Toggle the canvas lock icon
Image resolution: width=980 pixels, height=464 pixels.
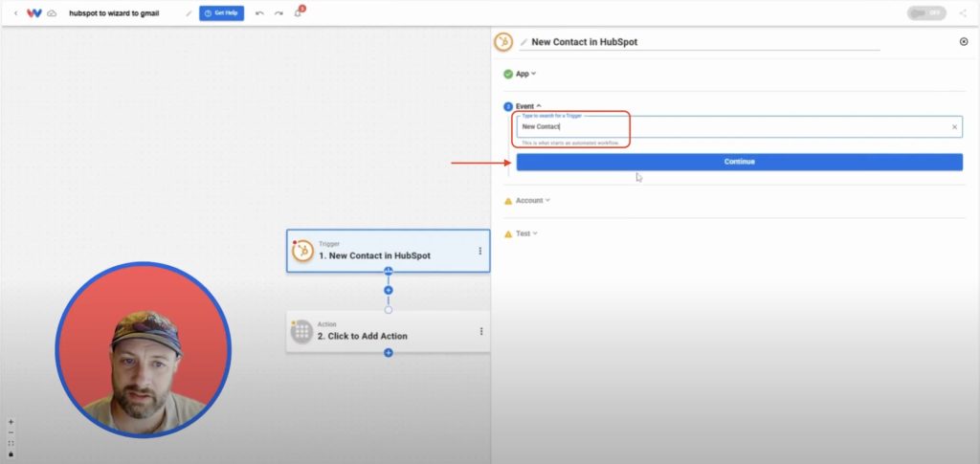pos(11,453)
